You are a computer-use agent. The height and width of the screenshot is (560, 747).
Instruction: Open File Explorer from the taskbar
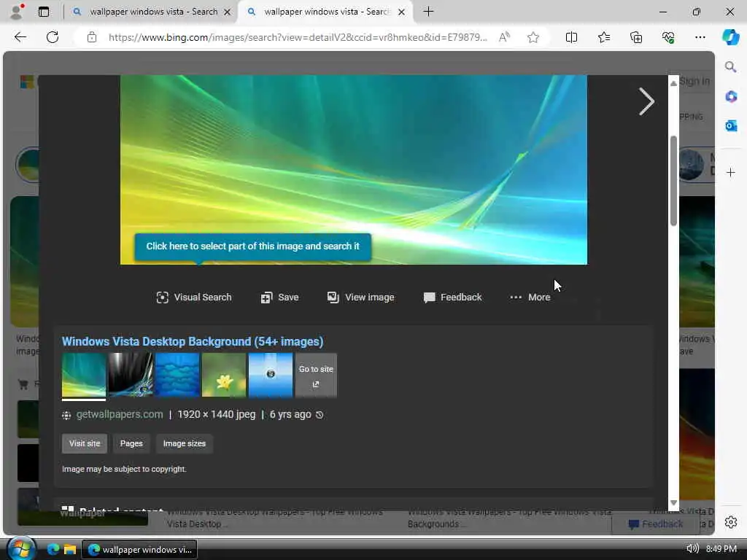click(70, 549)
